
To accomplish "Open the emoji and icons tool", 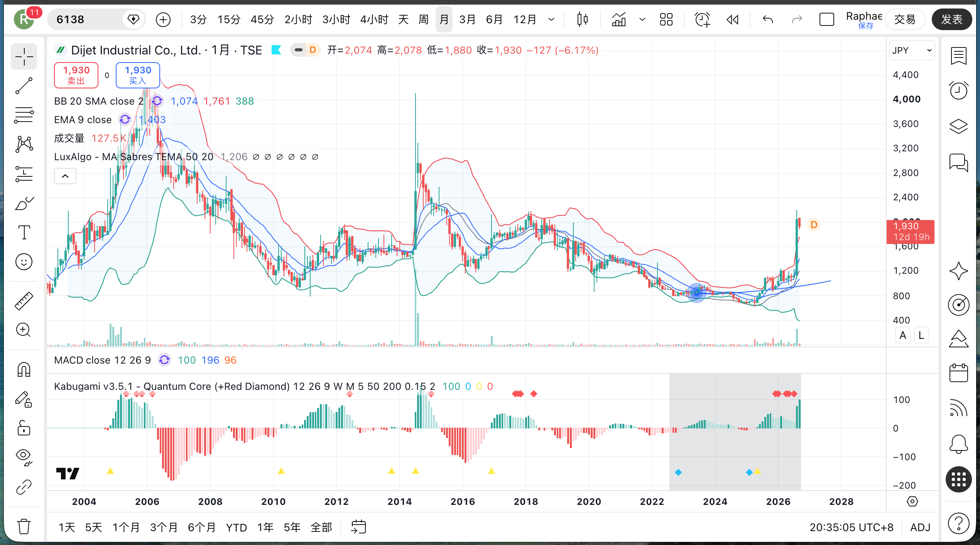I will pos(24,262).
